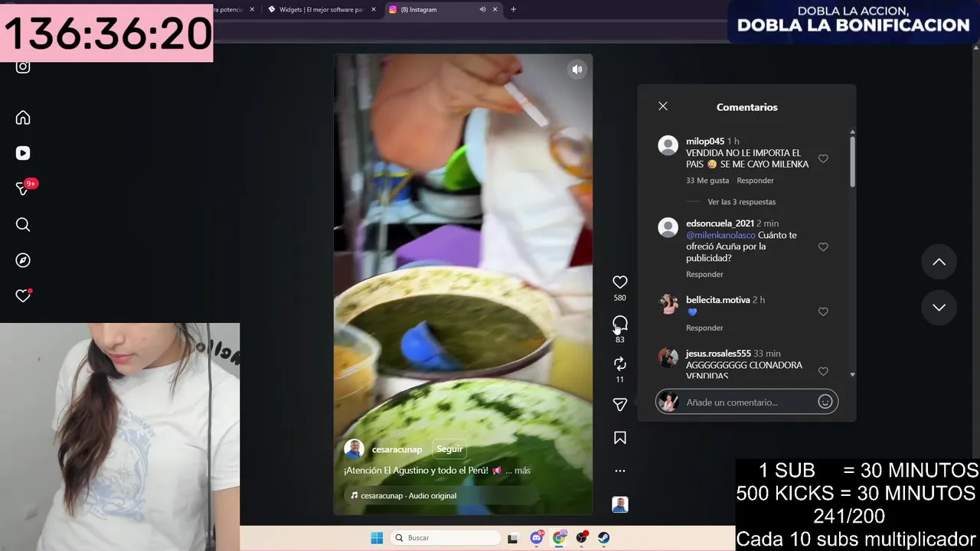Image resolution: width=980 pixels, height=551 pixels.
Task: Open direct messages with 9+ badge
Action: pos(23,188)
